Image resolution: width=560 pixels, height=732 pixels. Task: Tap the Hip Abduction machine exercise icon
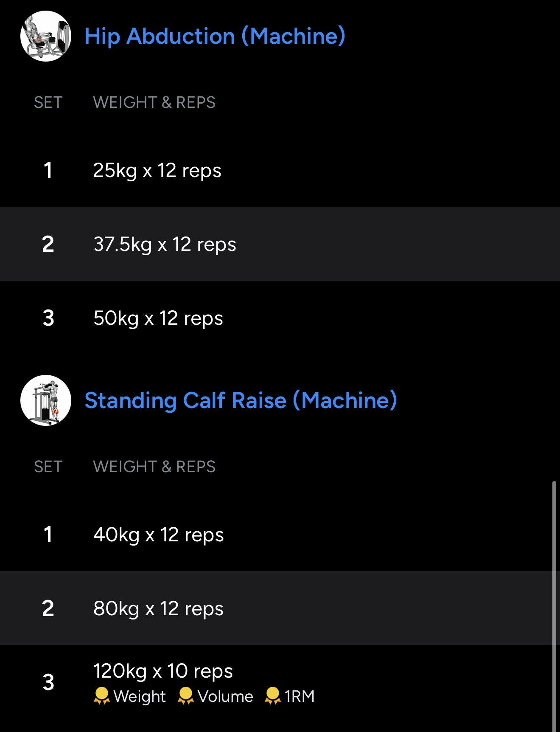pos(46,36)
